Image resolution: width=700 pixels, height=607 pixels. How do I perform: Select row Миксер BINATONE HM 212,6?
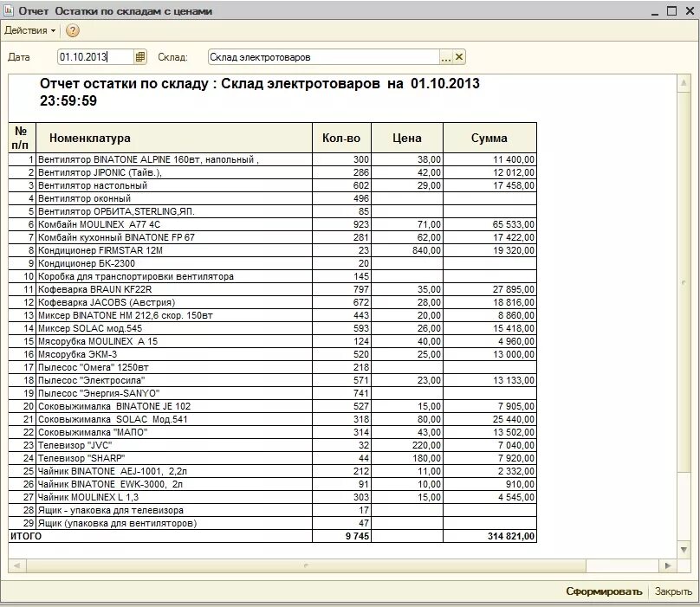[x=272, y=315]
